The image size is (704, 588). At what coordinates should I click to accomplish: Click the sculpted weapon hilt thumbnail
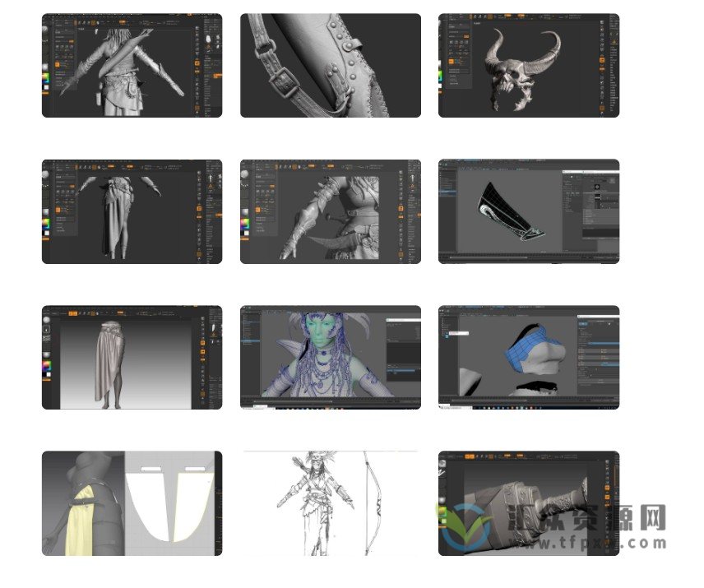coord(528,493)
